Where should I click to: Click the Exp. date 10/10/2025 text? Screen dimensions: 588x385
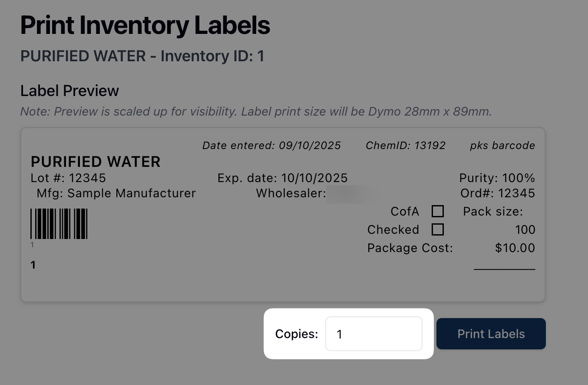(282, 178)
